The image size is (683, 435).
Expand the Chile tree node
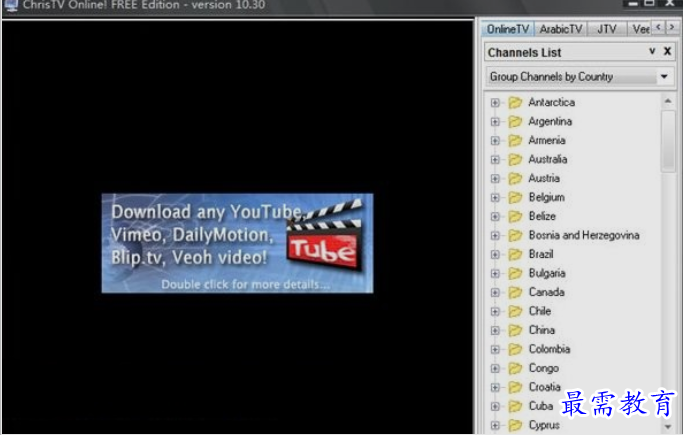point(495,311)
